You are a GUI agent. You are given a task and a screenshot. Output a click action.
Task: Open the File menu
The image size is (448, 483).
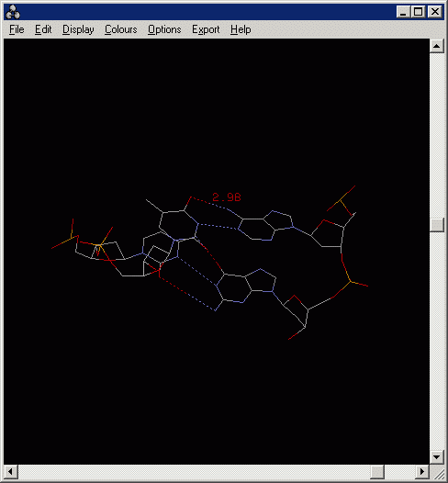click(17, 29)
